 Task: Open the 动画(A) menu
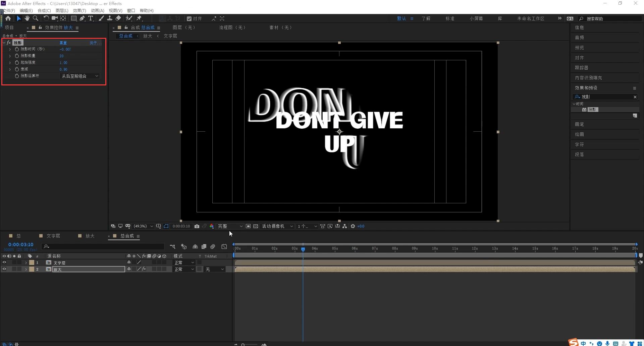tap(98, 11)
